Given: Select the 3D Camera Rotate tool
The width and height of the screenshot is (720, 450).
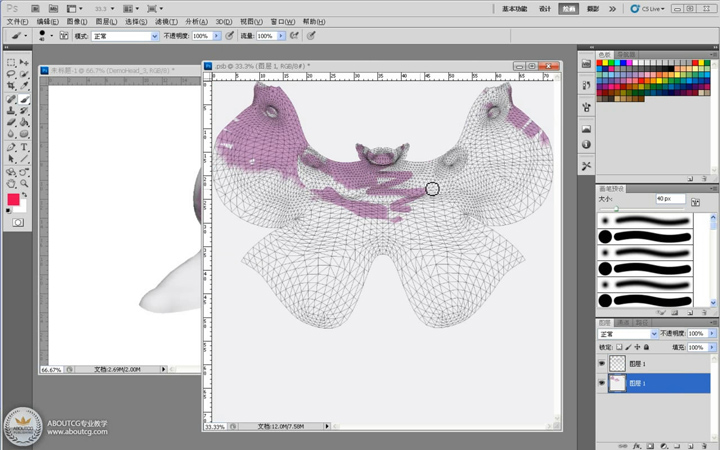Looking at the screenshot, I should 24,172.
